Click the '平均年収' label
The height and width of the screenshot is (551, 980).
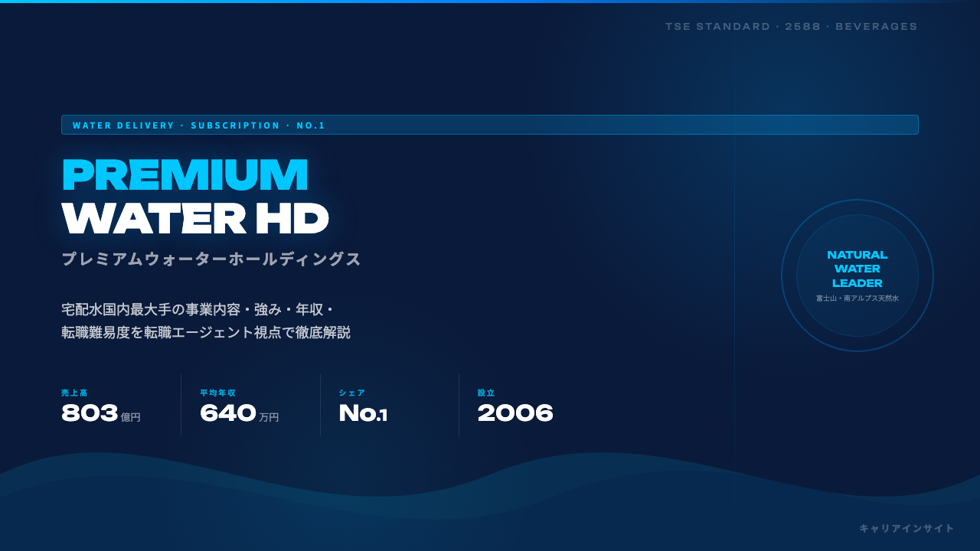[217, 393]
